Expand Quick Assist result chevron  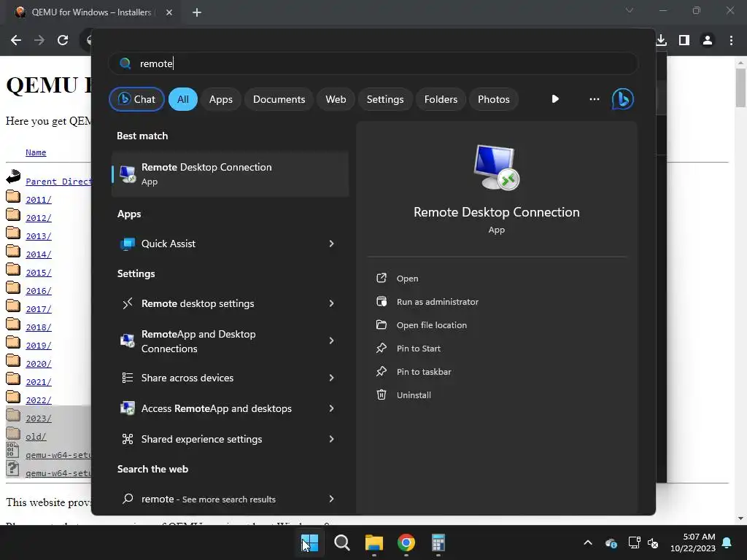[x=332, y=244]
